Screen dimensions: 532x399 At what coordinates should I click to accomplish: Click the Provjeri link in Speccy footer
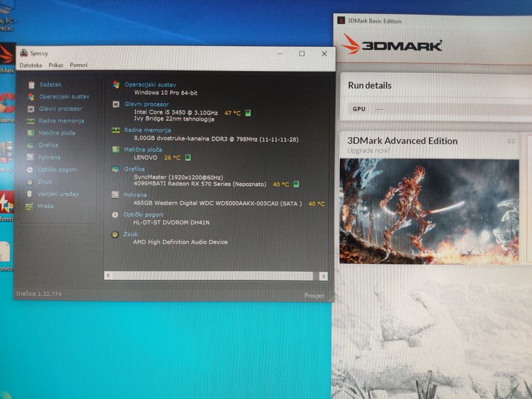point(314,295)
